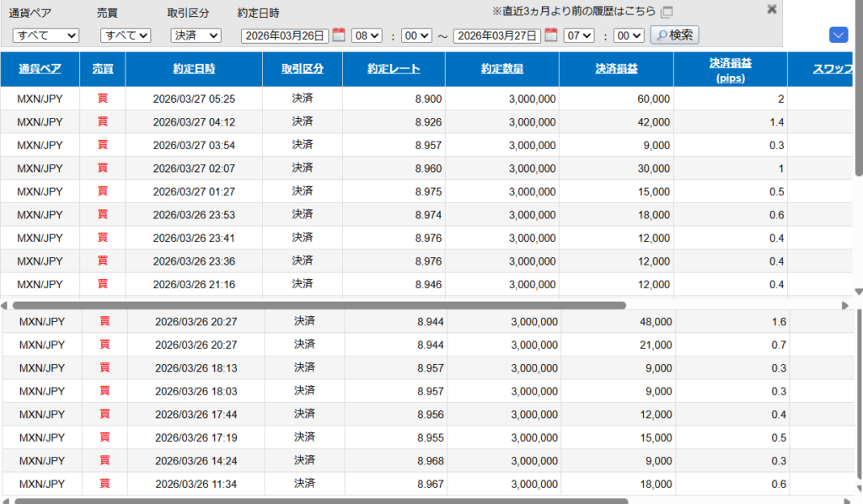Open the 取引区分 trade type dropdown

196,35
